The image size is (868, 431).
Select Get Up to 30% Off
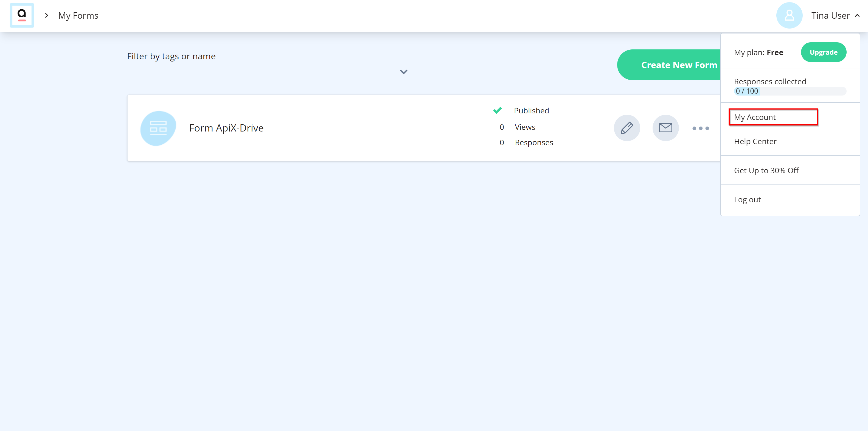tap(766, 170)
